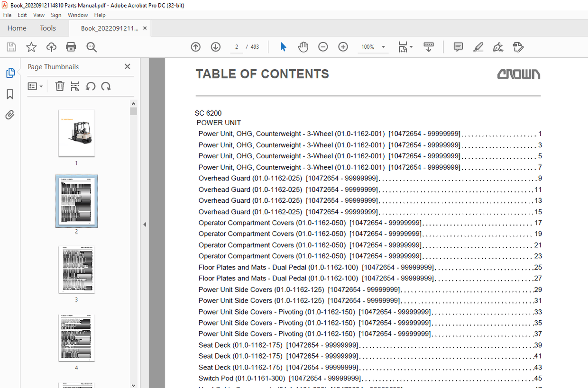588x388 pixels.
Task: Click the Home tab button
Action: (17, 28)
